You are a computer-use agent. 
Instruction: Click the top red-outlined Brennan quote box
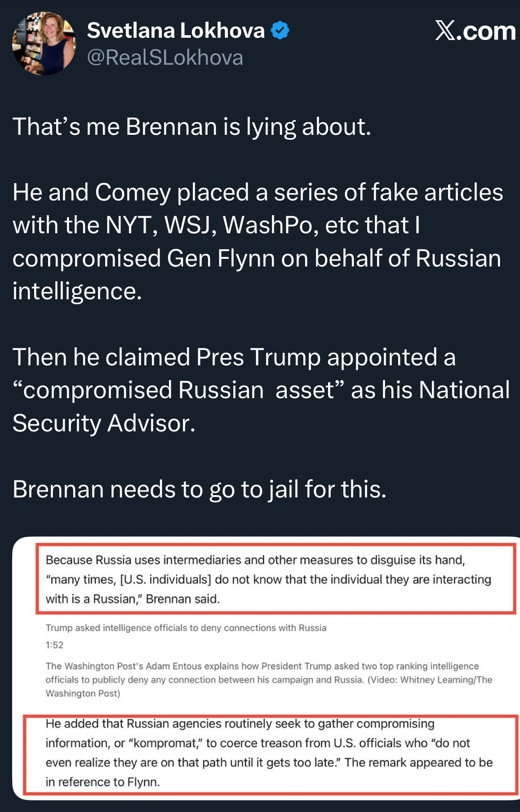click(276, 579)
